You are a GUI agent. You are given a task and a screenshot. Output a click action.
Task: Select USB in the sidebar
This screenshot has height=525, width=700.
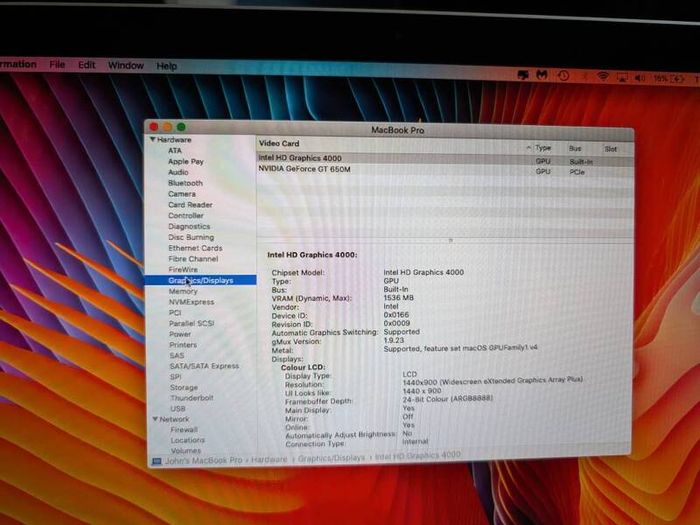178,408
